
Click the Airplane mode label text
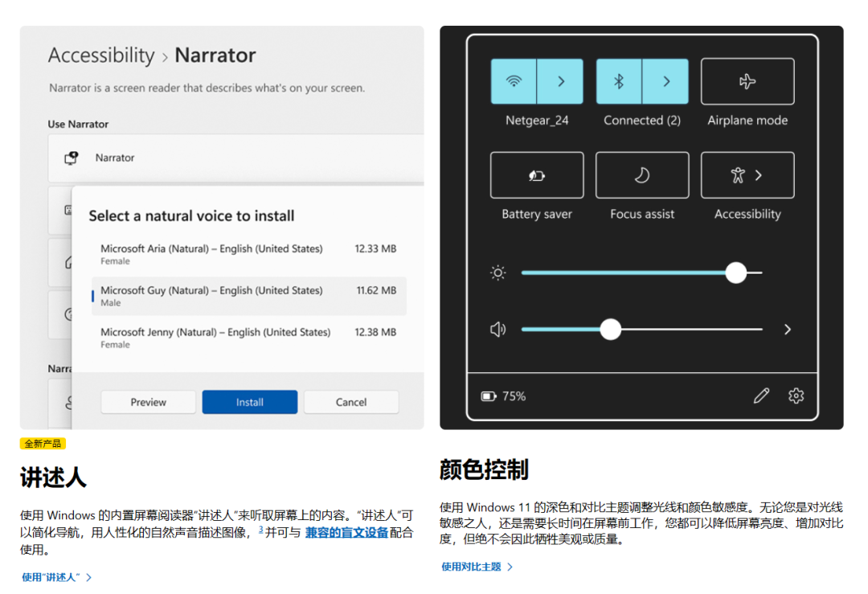pos(747,120)
